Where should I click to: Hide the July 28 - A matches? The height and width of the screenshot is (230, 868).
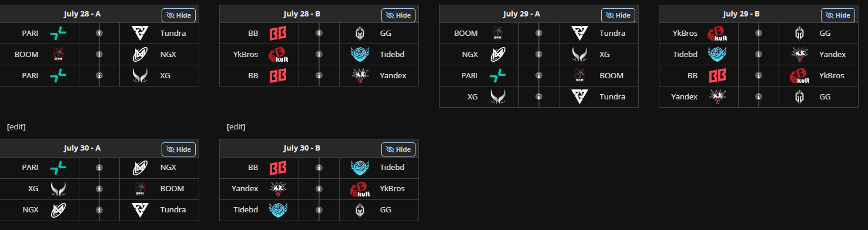pyautogui.click(x=179, y=15)
